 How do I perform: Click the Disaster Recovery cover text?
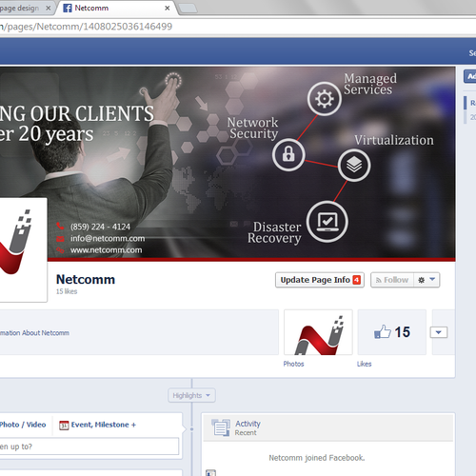point(274,232)
